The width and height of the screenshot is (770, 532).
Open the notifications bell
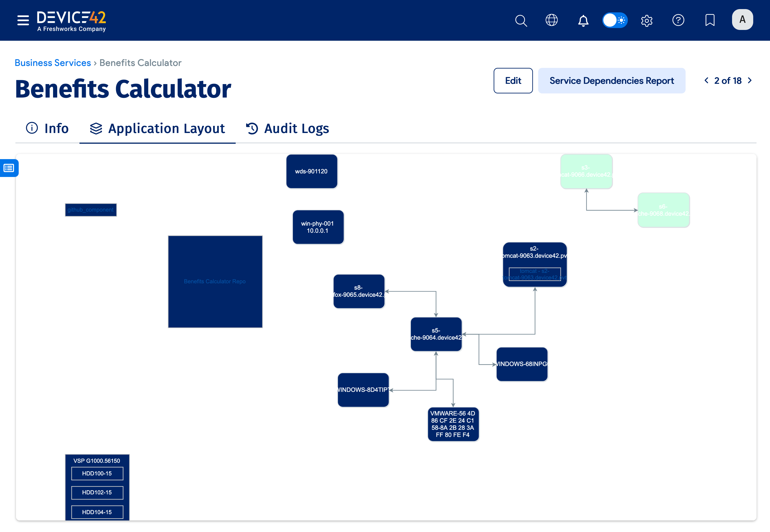[x=583, y=20]
